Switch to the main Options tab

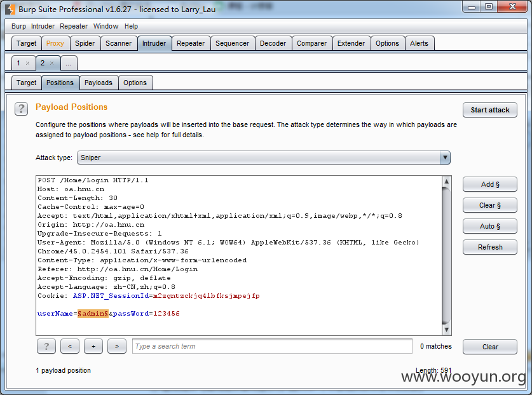click(x=387, y=43)
